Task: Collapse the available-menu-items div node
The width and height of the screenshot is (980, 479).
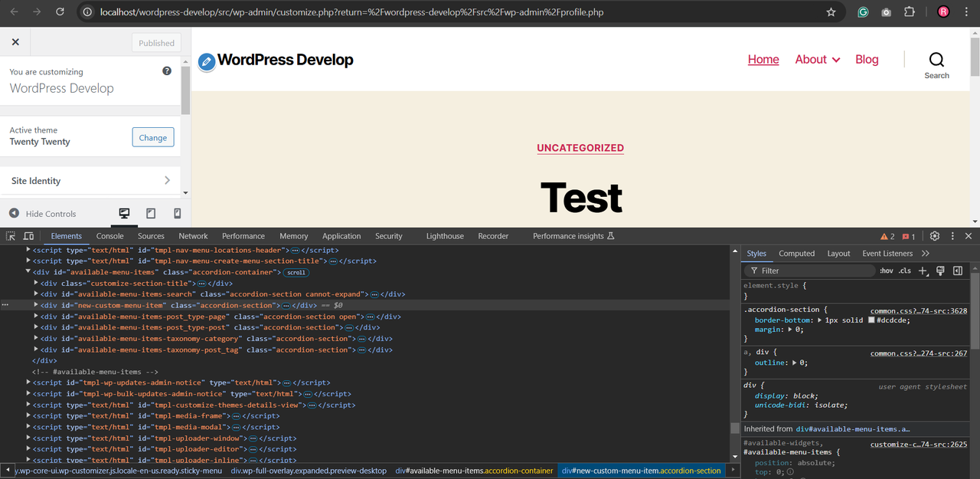Action: pos(28,272)
